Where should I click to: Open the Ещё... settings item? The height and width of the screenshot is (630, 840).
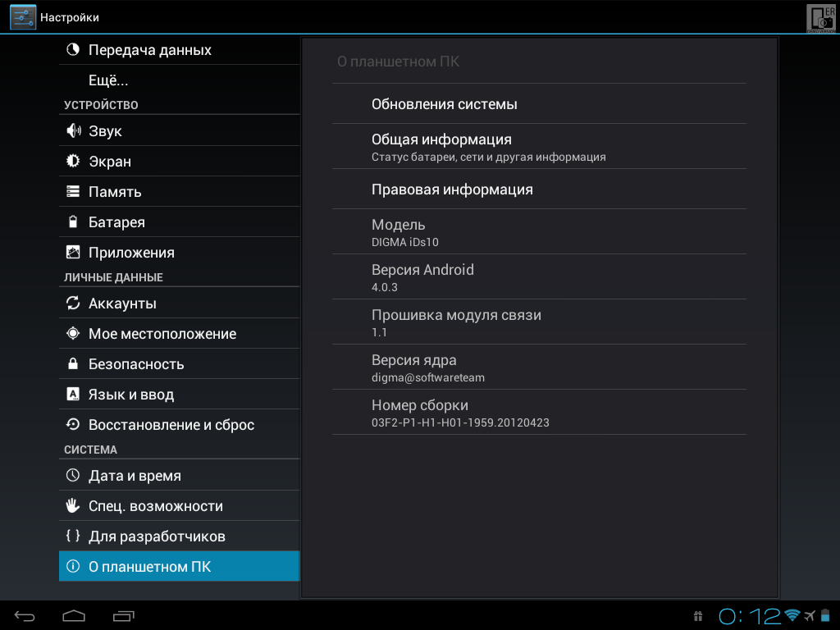tap(180, 80)
